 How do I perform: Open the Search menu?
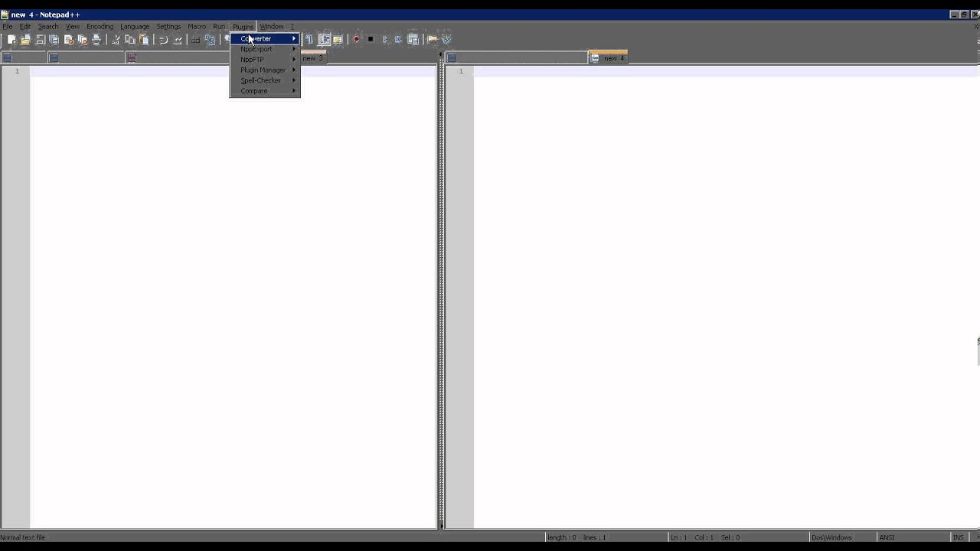point(48,27)
